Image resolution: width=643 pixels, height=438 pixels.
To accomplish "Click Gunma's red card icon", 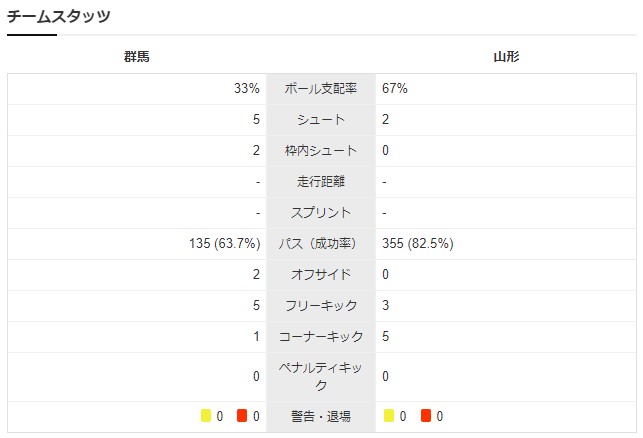I will [x=242, y=416].
